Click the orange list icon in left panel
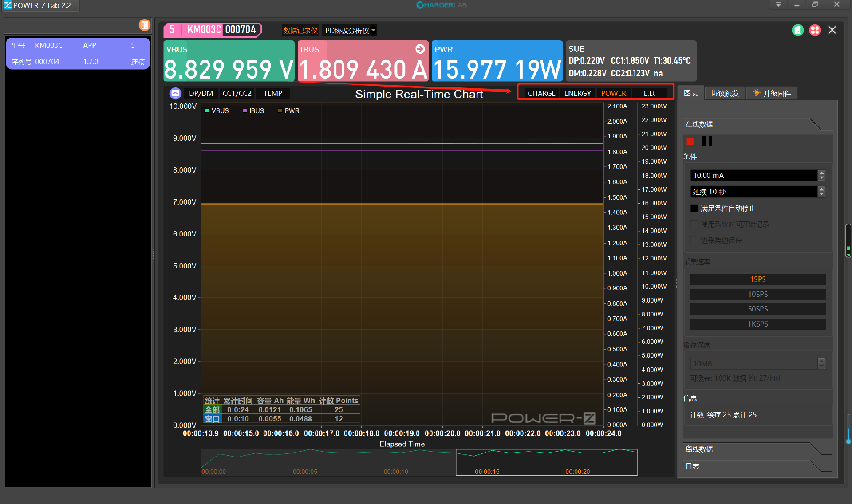Image resolution: width=852 pixels, height=504 pixels. pos(144,25)
